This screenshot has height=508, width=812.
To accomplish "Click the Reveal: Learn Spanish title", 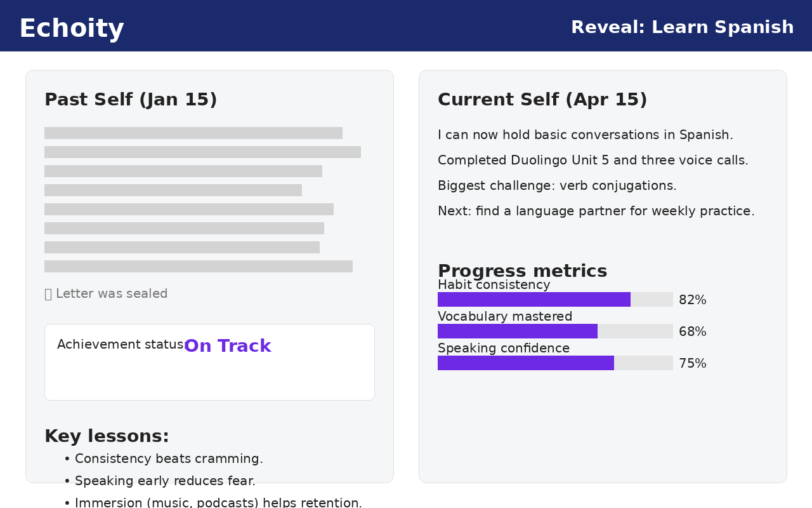I will 682,27.
